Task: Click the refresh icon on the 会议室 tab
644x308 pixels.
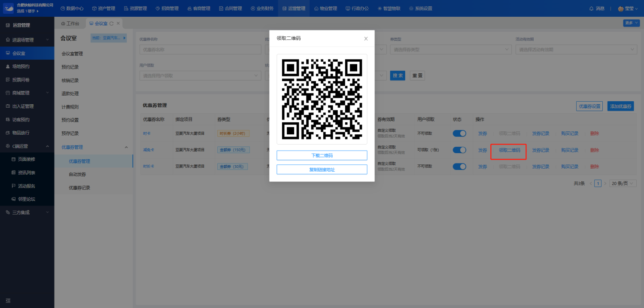Action: [x=112, y=23]
